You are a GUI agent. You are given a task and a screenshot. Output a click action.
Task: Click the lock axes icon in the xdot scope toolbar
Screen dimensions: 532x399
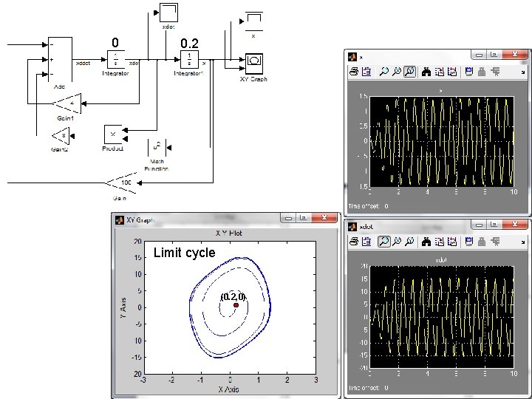482,242
